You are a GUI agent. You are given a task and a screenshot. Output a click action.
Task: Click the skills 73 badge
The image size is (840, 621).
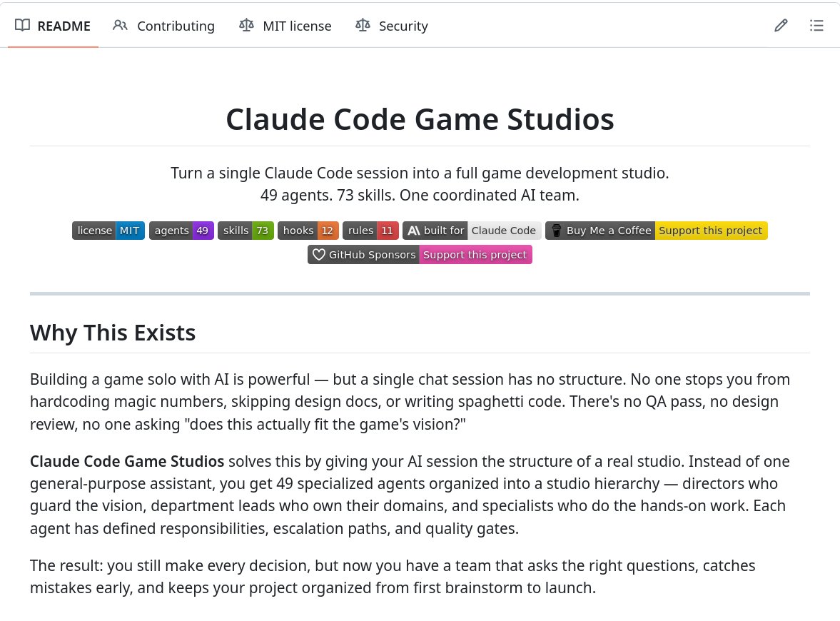coord(246,231)
